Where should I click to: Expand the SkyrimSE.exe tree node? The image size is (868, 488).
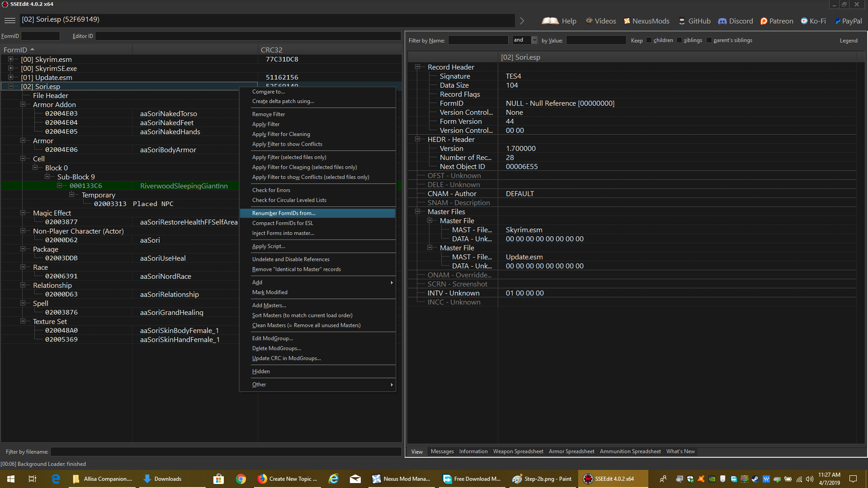click(10, 68)
